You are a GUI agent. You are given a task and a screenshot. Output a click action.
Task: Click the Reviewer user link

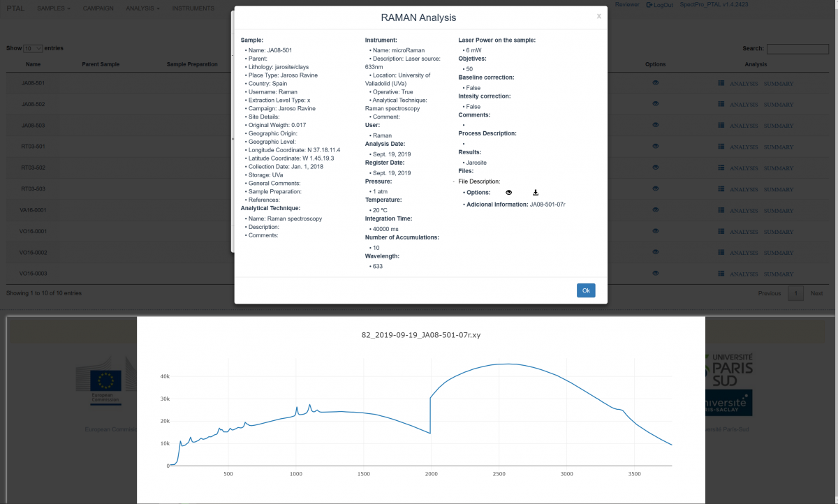pyautogui.click(x=626, y=5)
